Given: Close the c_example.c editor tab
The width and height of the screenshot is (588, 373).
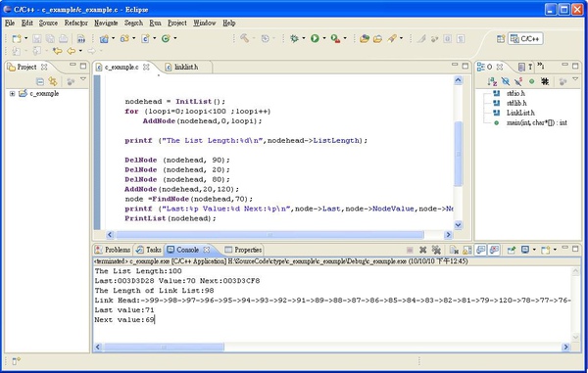Looking at the screenshot, I should [146, 67].
